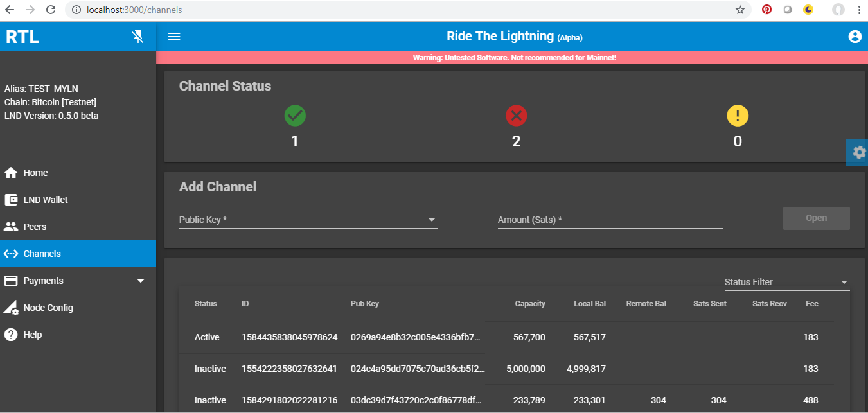Viewport: 868px width, 413px height.
Task: Go back with browser back arrow
Action: (x=10, y=10)
